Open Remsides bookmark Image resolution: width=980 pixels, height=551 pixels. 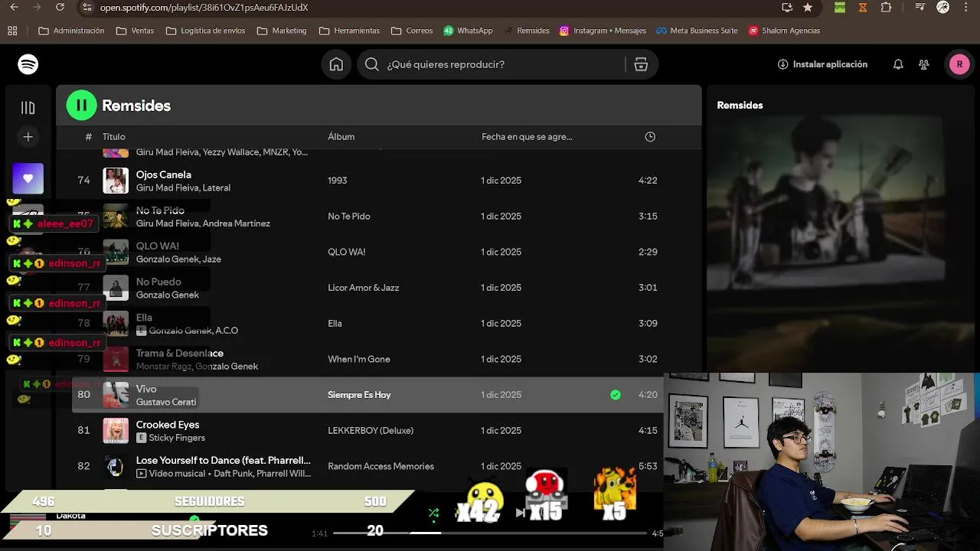[527, 31]
